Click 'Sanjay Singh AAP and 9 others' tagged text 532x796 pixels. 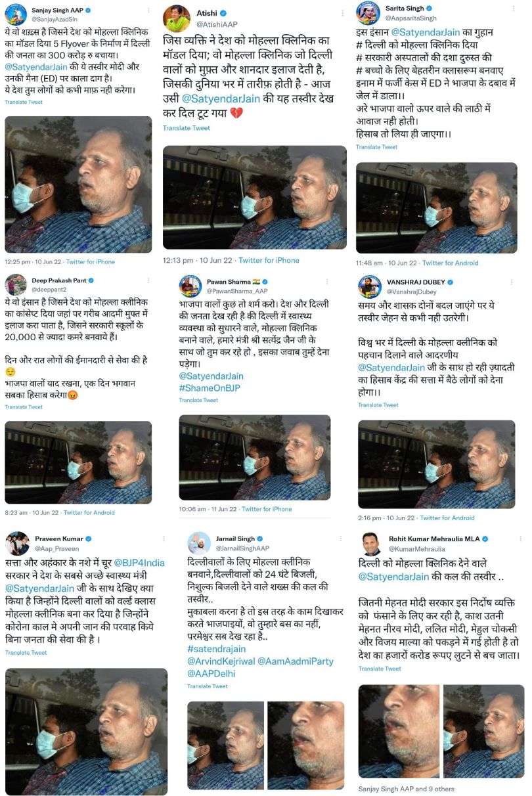406,789
